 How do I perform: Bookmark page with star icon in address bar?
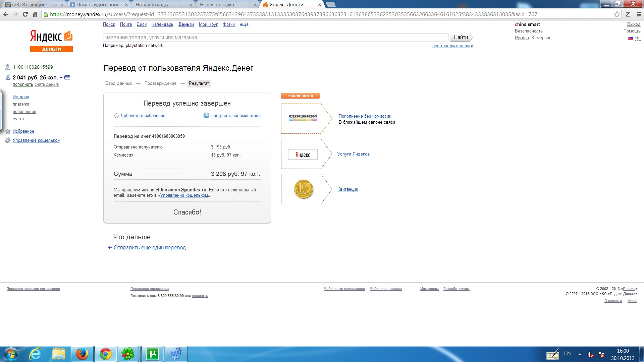[617, 14]
